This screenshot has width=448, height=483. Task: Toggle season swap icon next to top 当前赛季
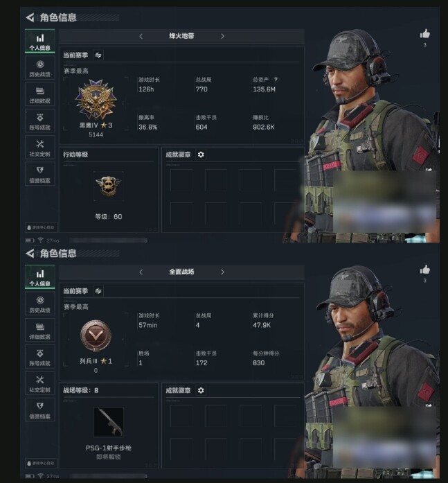click(98, 55)
